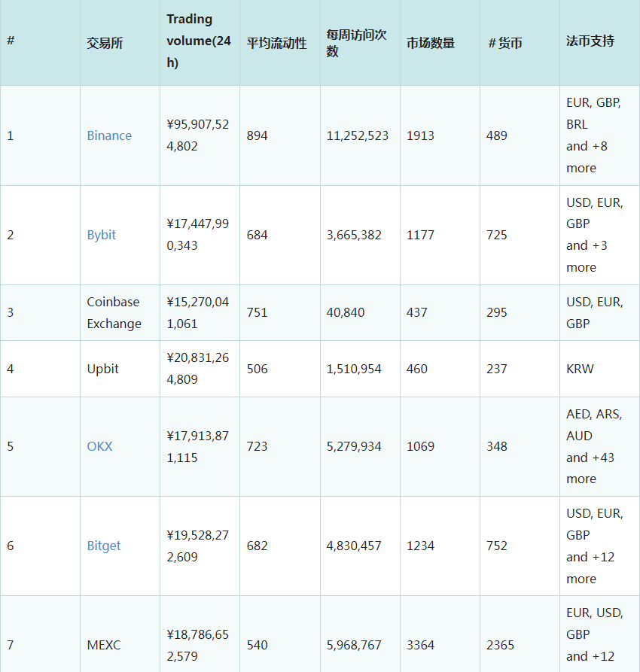
Task: Open the Bitget exchange link
Action: (104, 546)
